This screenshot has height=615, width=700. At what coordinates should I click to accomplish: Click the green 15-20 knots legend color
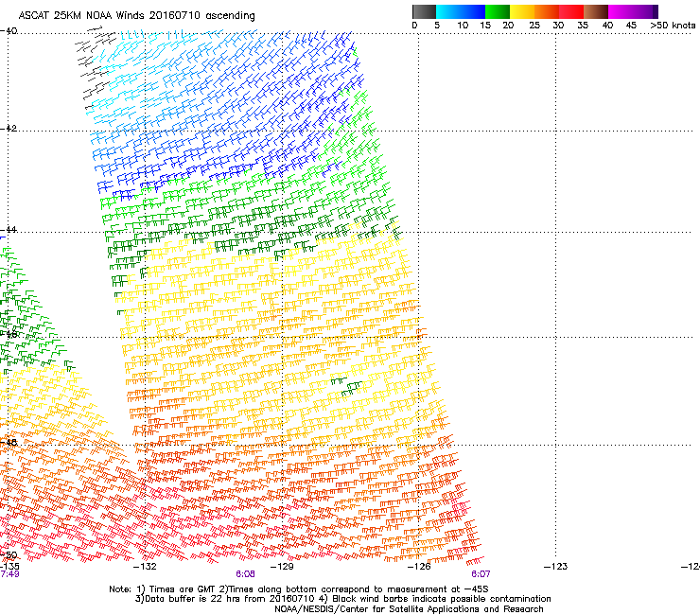coord(498,11)
